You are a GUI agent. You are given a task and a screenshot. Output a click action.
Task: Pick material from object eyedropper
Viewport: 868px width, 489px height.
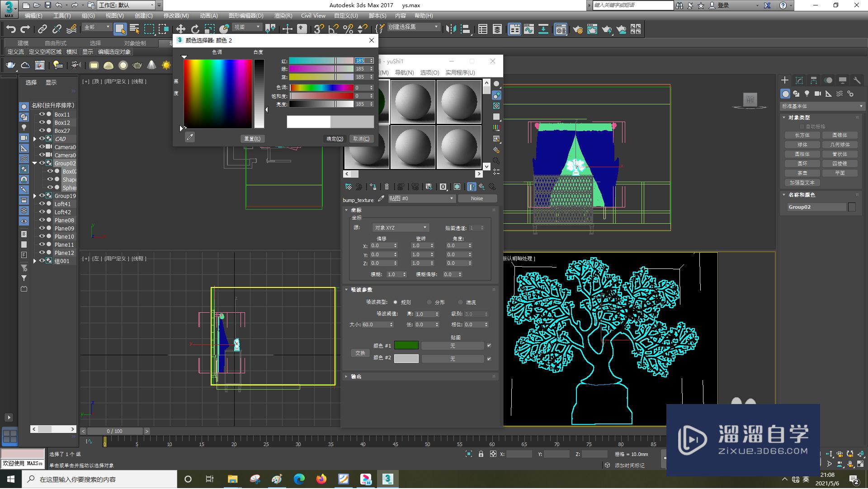pos(381,198)
